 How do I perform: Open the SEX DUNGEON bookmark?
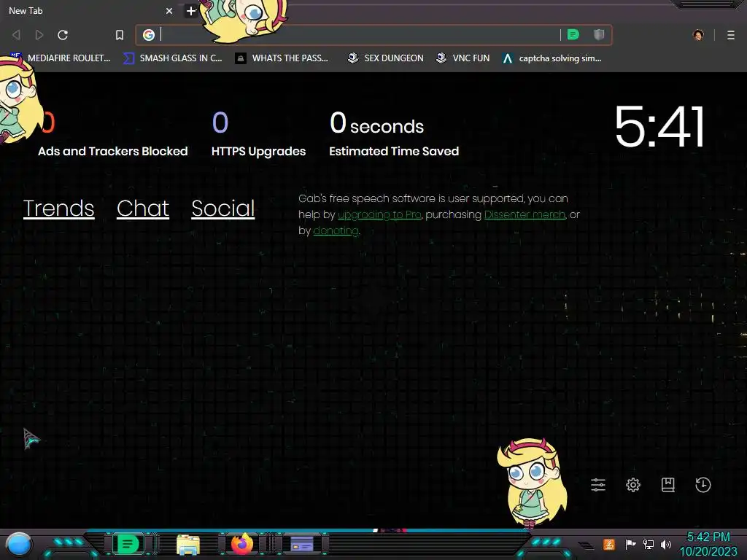point(385,58)
